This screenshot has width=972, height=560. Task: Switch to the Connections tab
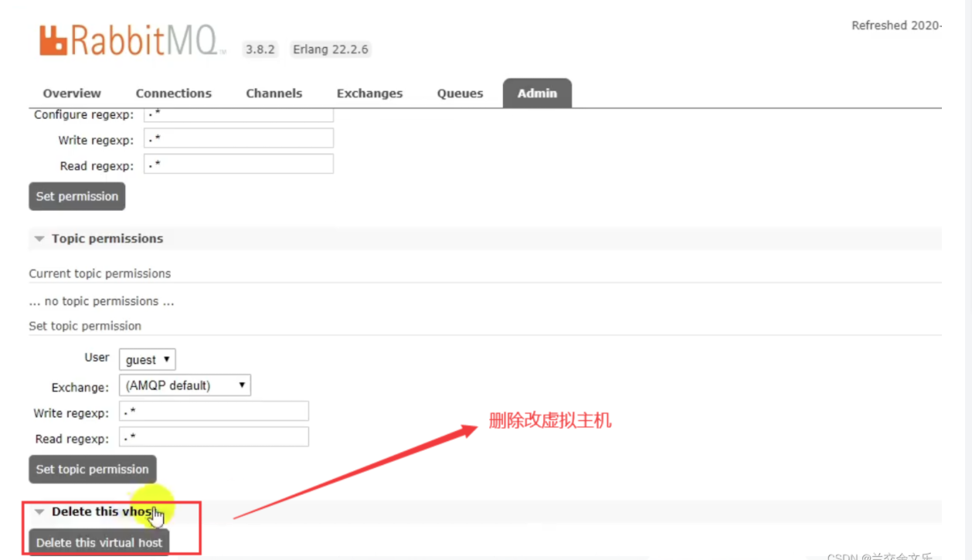point(173,93)
